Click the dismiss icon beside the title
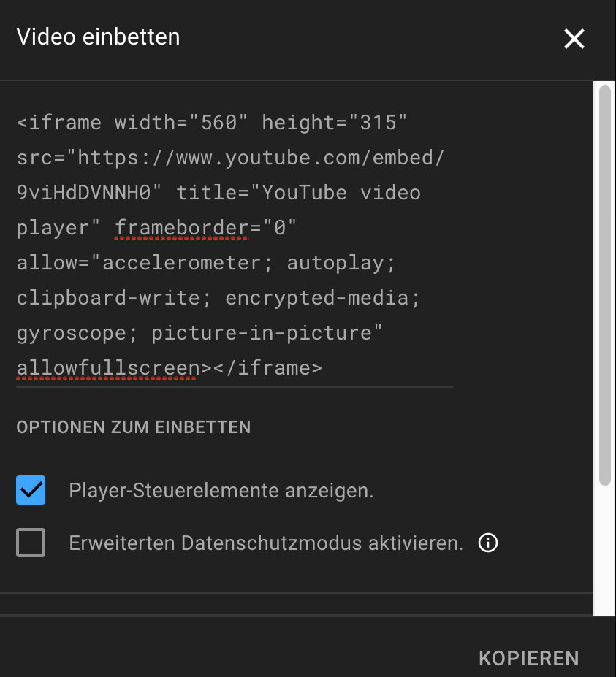 [574, 39]
